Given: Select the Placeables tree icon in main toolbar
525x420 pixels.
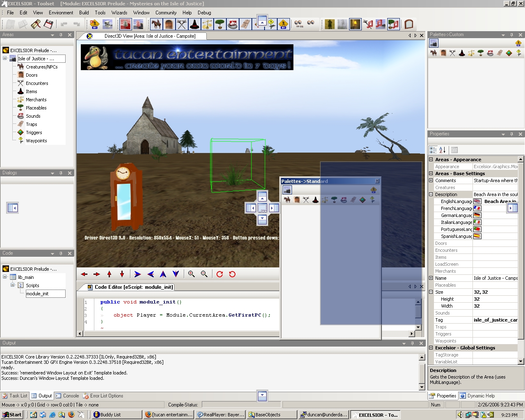Looking at the screenshot, I should [220, 24].
